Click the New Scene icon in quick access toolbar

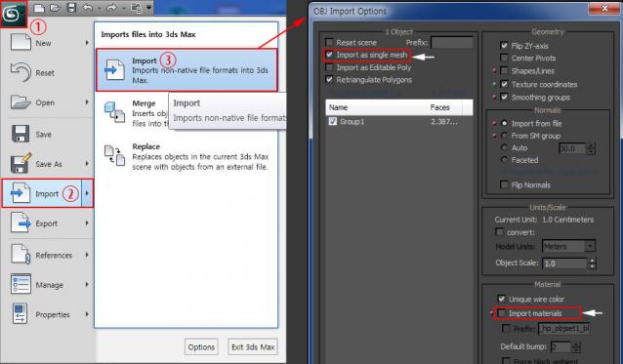(39, 8)
